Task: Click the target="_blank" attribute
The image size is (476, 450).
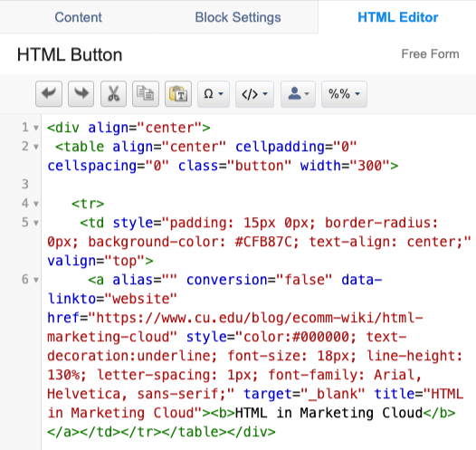Action: pos(304,394)
